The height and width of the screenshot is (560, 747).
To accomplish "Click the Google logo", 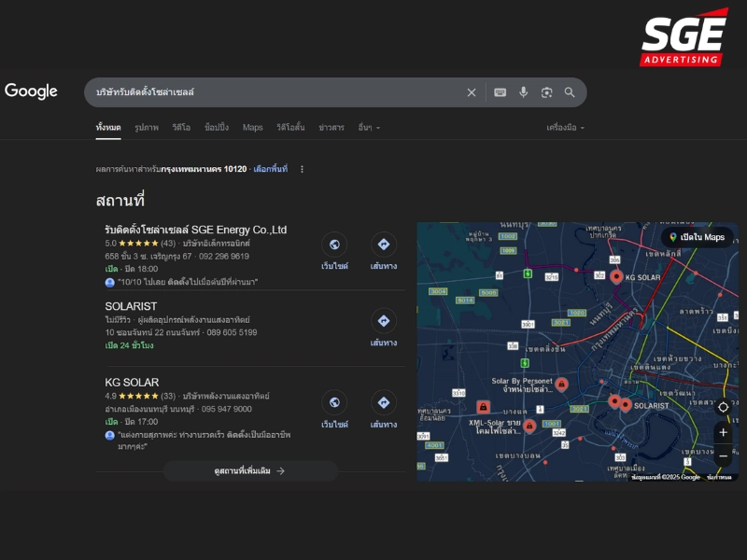I will (x=31, y=91).
